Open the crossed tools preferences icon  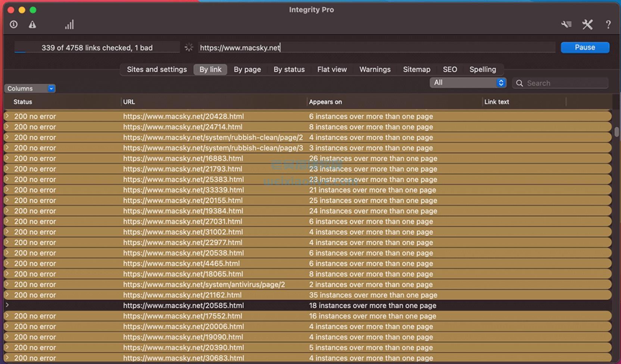(x=587, y=25)
